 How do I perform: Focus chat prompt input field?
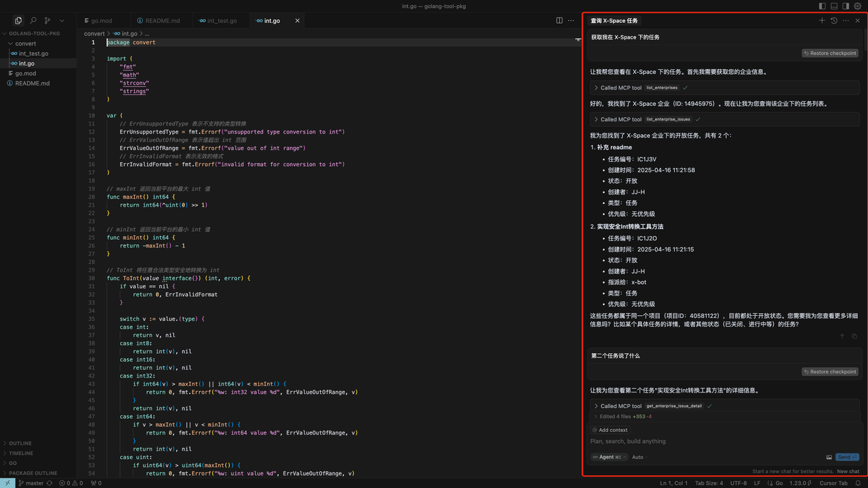tap(724, 441)
